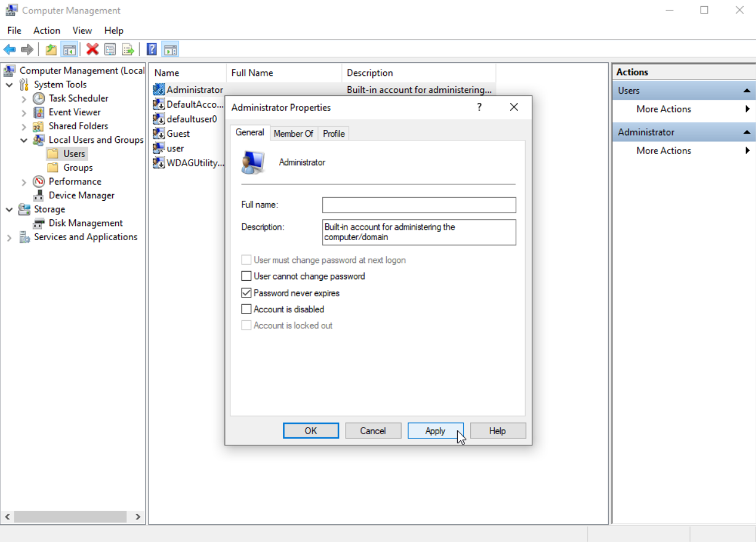The width and height of the screenshot is (756, 542).
Task: Collapse Local Users and Groups node
Action: (24, 140)
